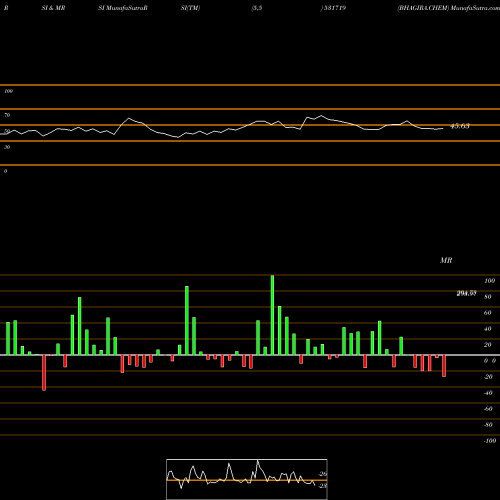This screenshot has width=500, height=500.
Task: Click the SI MunafaSutraR header text
Action: 123,8
